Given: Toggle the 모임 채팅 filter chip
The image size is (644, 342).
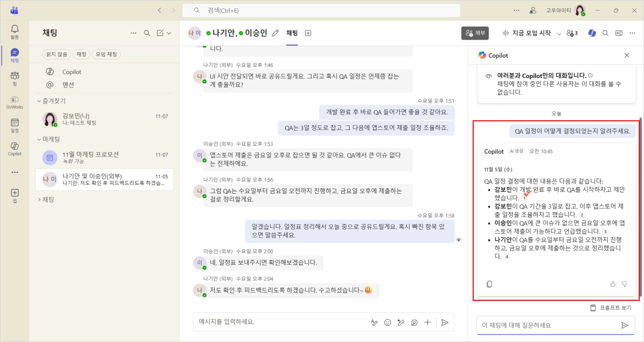Looking at the screenshot, I should point(106,54).
